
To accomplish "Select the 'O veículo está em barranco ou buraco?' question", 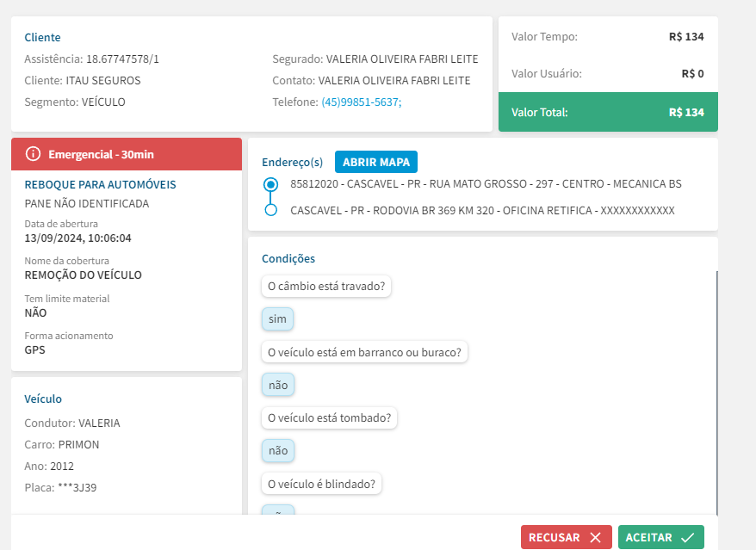I will click(x=364, y=352).
